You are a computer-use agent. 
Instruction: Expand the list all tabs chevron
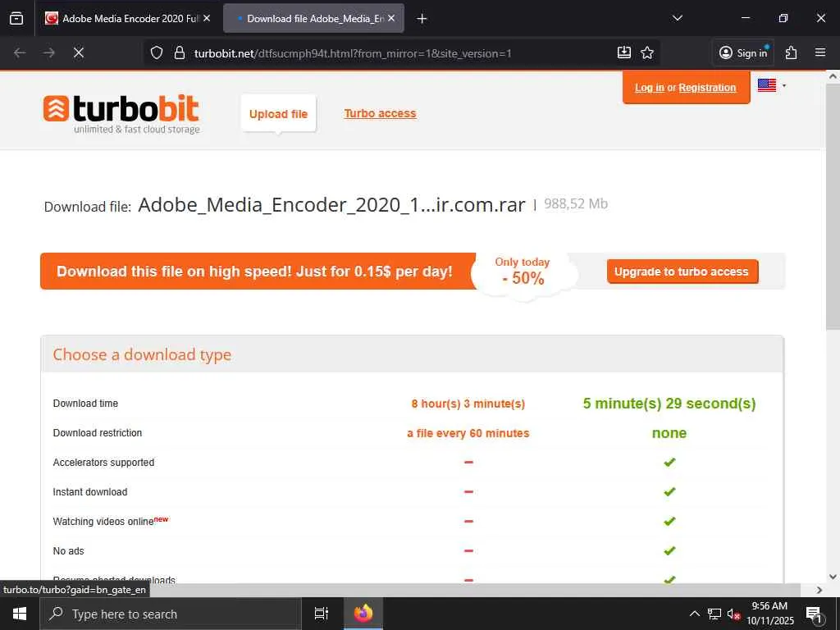tap(677, 18)
